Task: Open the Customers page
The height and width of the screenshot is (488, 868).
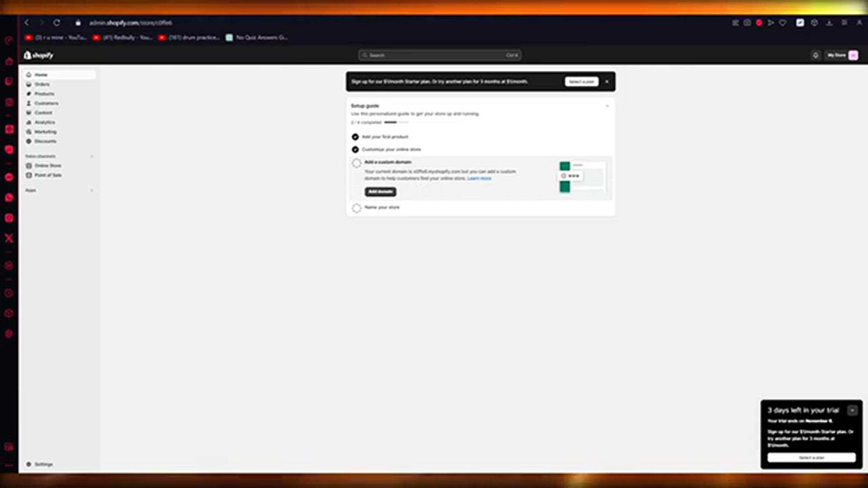Action: point(47,103)
